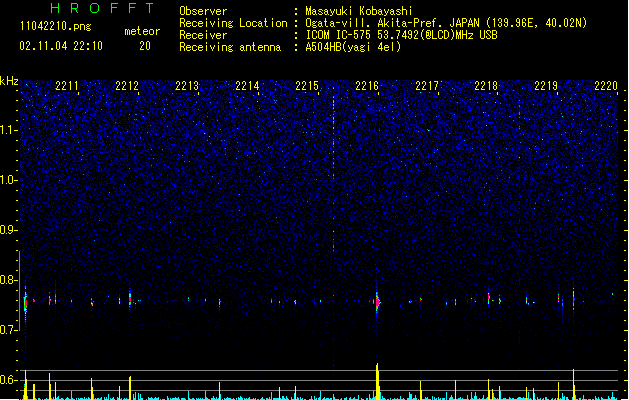The height and width of the screenshot is (400, 629).
Task: Click the vertical noise line after 2215
Action: pyautogui.click(x=333, y=173)
